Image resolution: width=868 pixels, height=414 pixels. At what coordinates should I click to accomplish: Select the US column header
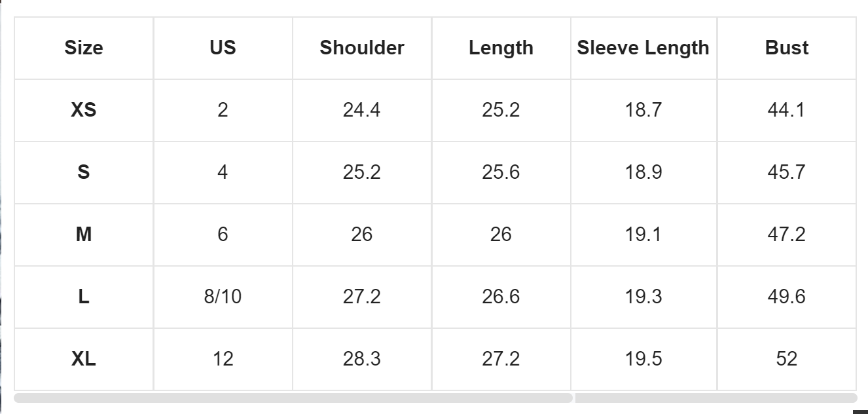(x=223, y=48)
